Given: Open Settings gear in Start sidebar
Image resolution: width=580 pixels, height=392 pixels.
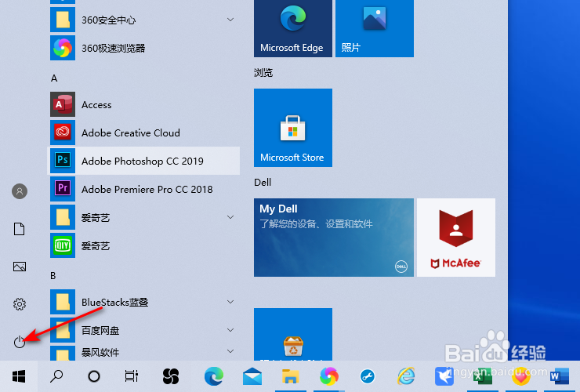Looking at the screenshot, I should click(20, 304).
